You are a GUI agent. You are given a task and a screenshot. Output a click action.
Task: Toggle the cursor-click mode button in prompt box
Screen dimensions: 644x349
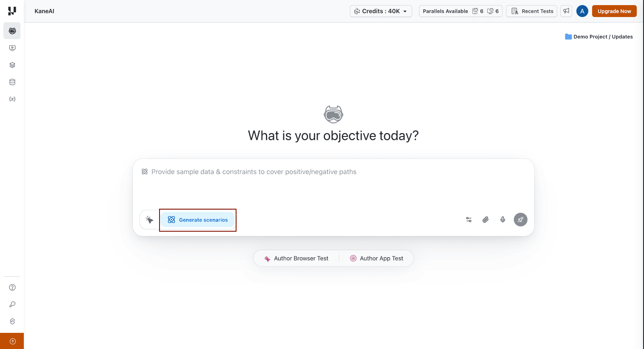[149, 220]
